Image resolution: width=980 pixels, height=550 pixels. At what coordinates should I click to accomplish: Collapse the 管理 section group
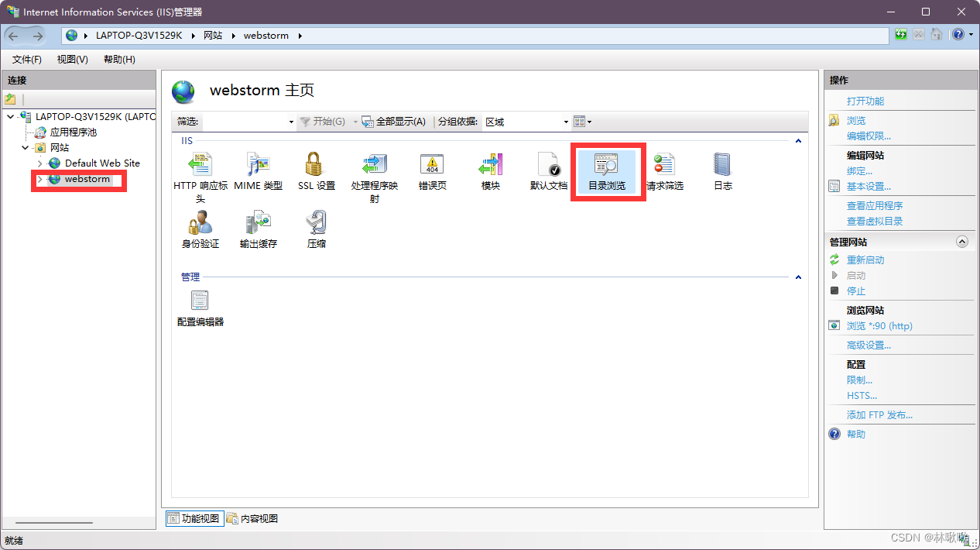pos(798,277)
